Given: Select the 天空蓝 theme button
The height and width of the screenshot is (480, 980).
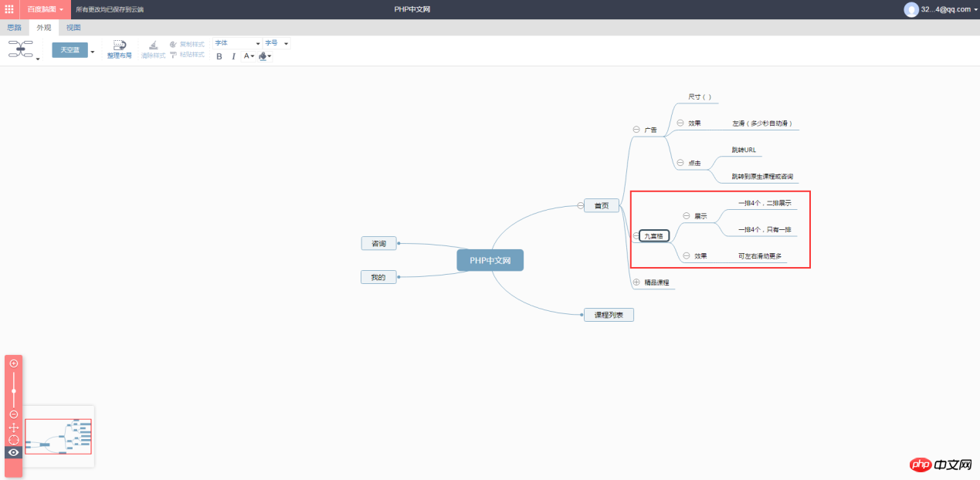Looking at the screenshot, I should pyautogui.click(x=70, y=50).
